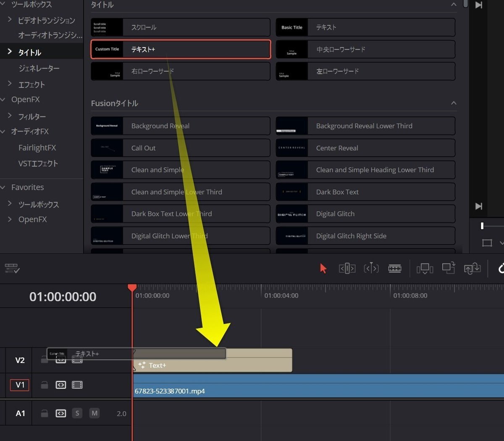
Task: Click the effects panel vertical scrollbar
Action: click(x=465, y=4)
